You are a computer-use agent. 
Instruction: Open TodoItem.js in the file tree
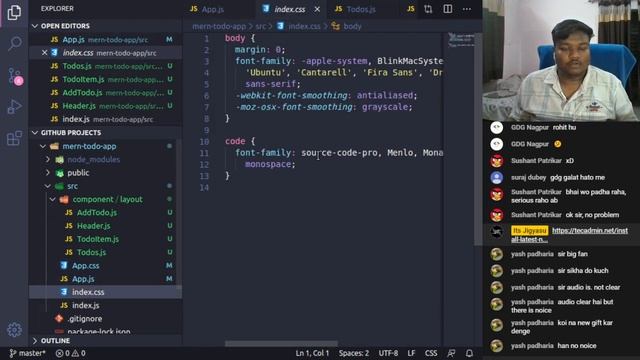[98, 239]
